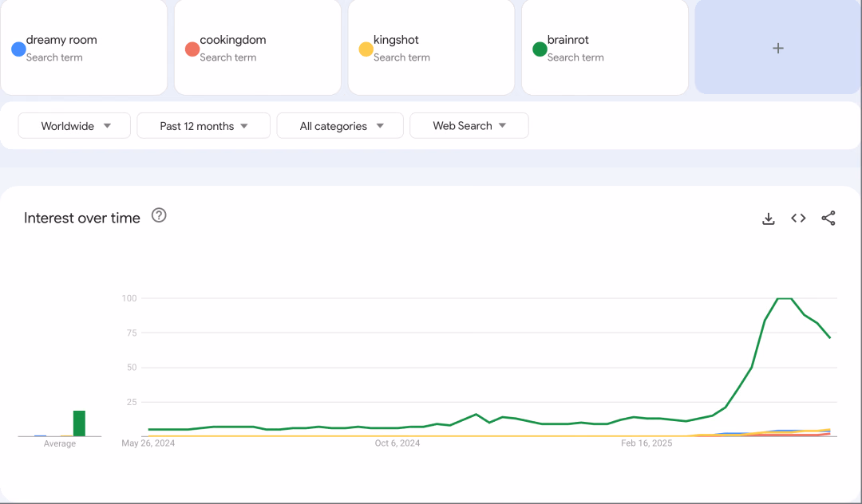Open the Worldwide region dropdown
The height and width of the screenshot is (504, 862).
coord(74,126)
